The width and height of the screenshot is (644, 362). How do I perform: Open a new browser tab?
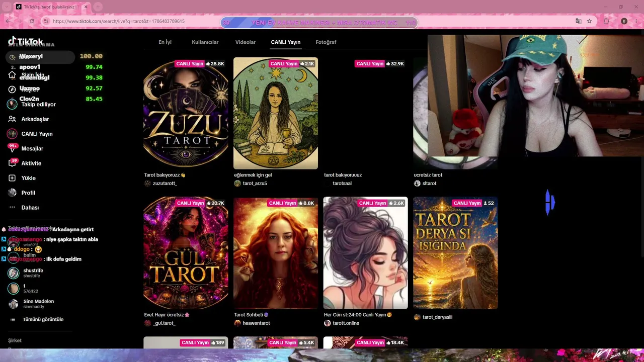click(98, 7)
